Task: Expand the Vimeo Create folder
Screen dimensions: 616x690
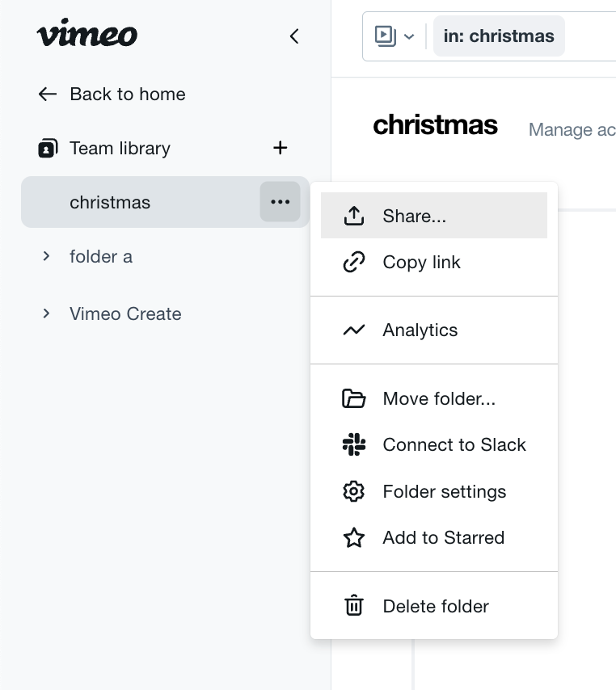Action: point(46,313)
